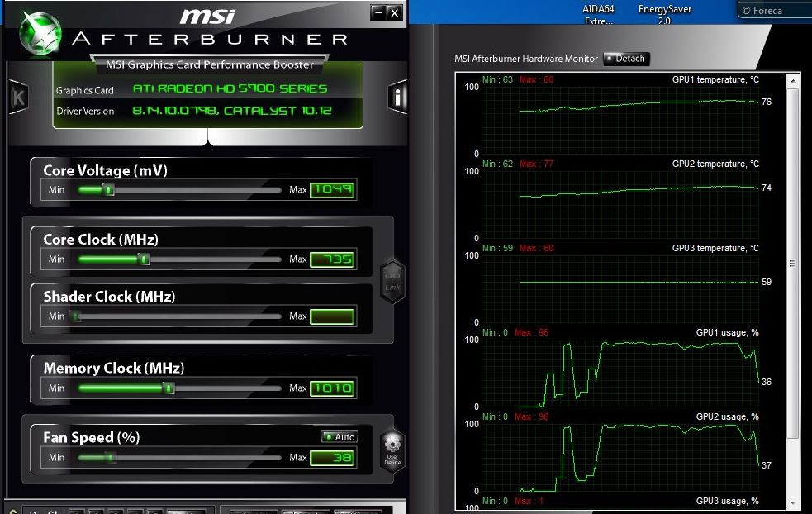
Task: Select the empty Shader Clock value field
Action: coord(332,316)
